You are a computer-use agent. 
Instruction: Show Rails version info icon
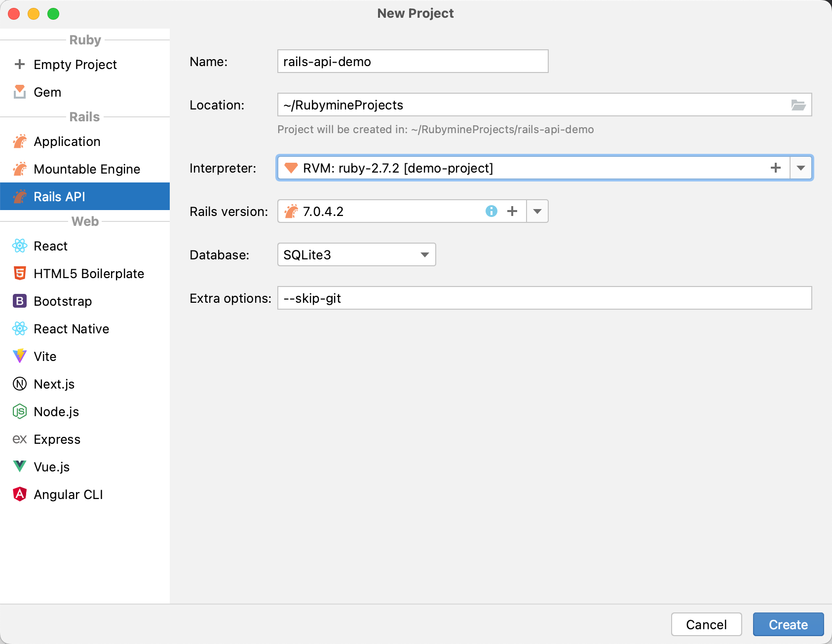tap(492, 211)
